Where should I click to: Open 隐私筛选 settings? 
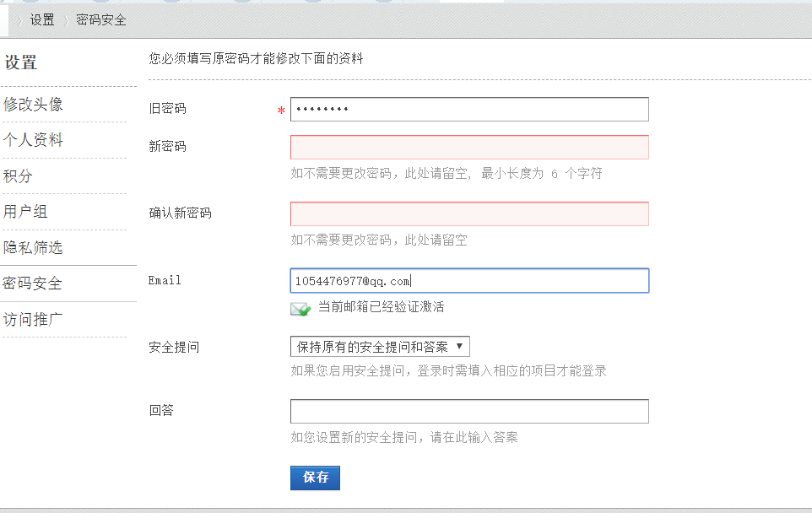point(33,247)
